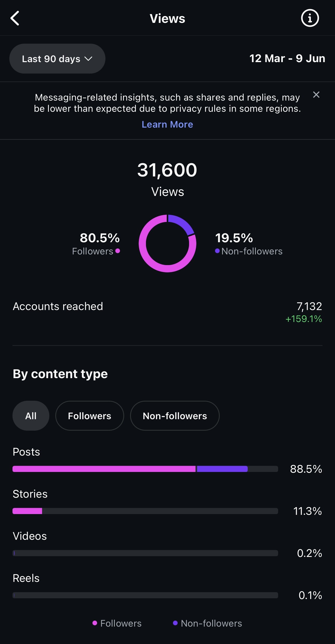The image size is (335, 644).
Task: Tap the back arrow icon
Action: point(15,18)
